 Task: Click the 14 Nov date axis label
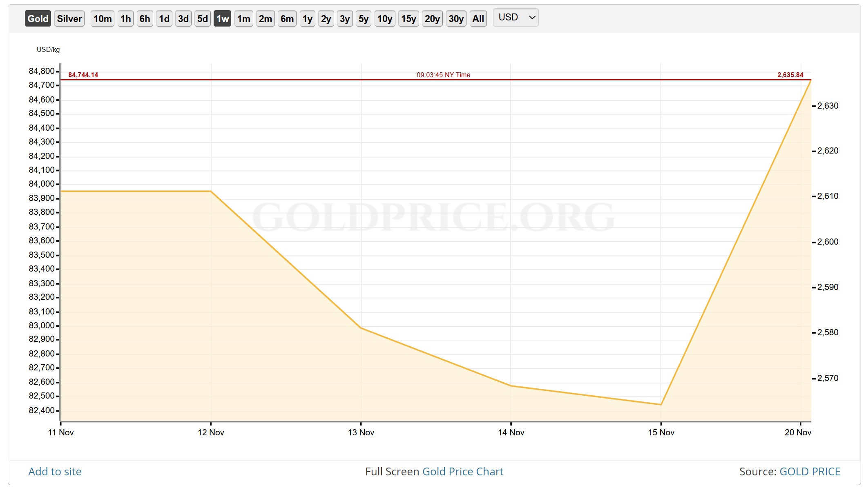(511, 432)
